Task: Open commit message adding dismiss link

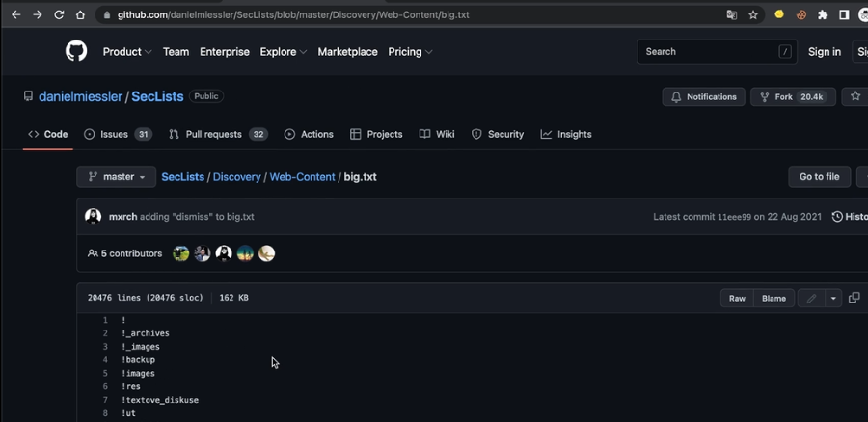Action: coord(197,216)
